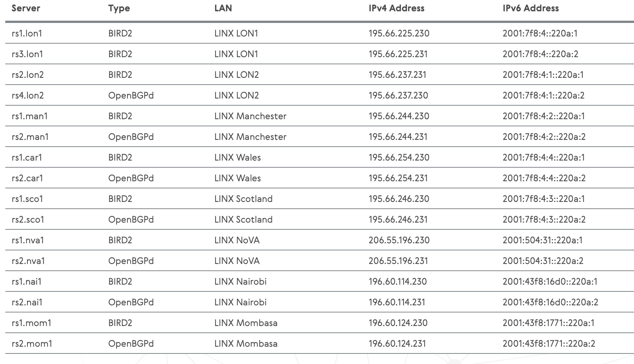Image resolution: width=634 pixels, height=364 pixels.
Task: Click IPv4 address 195.66.254.230
Action: (399, 158)
